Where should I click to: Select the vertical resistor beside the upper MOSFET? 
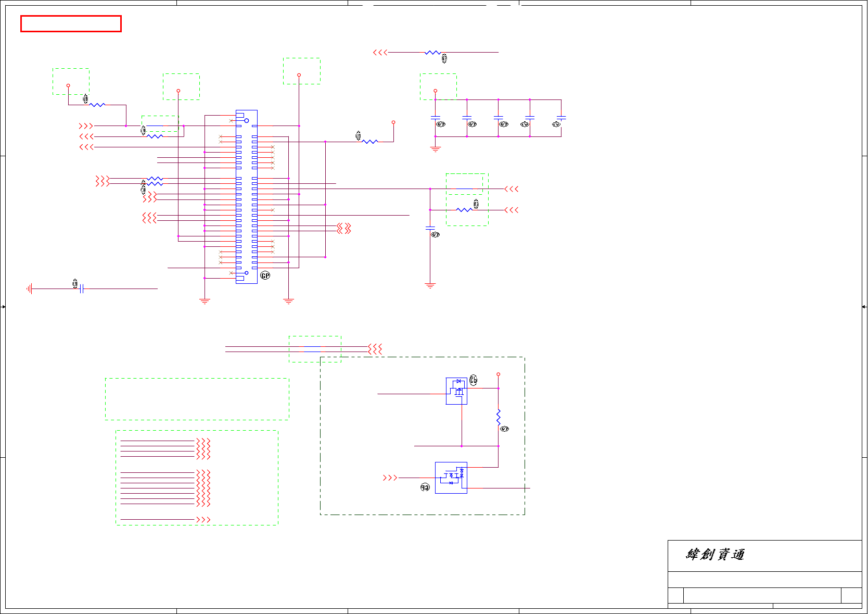click(499, 417)
